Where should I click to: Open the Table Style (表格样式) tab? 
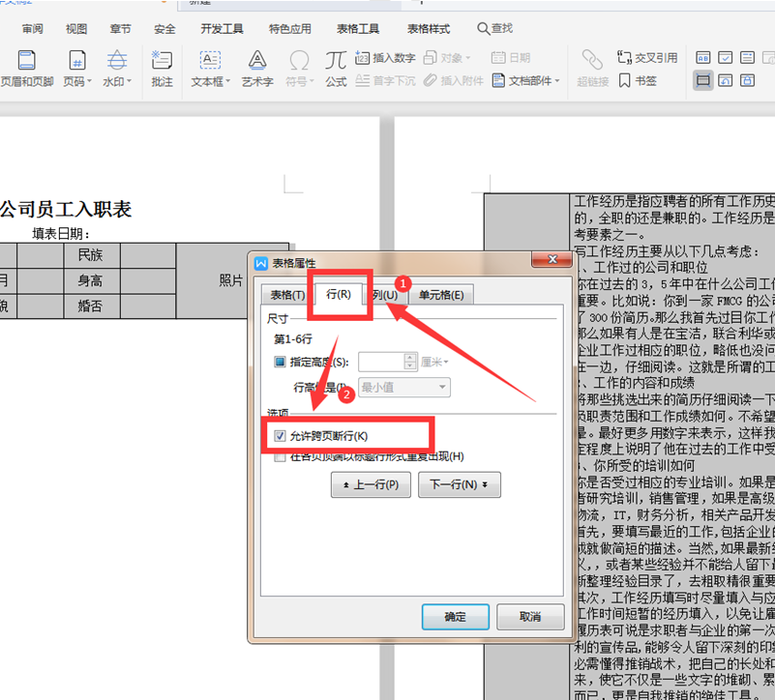429,29
